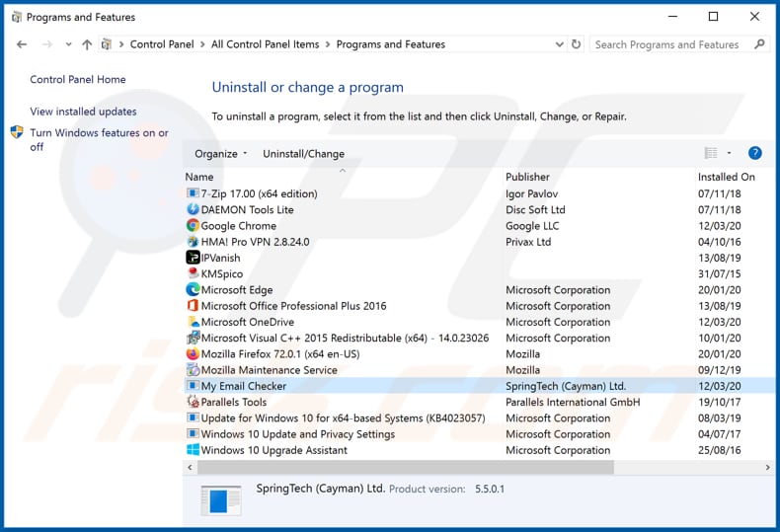Viewport: 780px width, 532px height.
Task: Click the Parallels Tools icon
Action: click(193, 402)
